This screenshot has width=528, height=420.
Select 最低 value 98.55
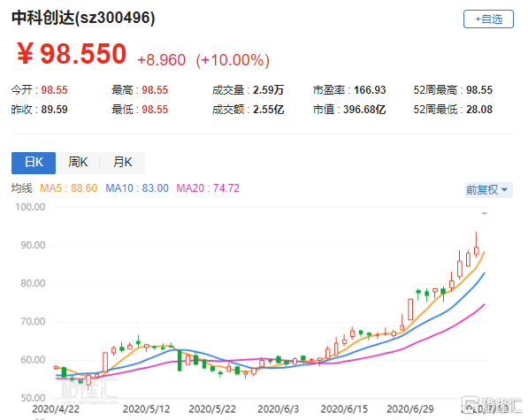pos(155,110)
